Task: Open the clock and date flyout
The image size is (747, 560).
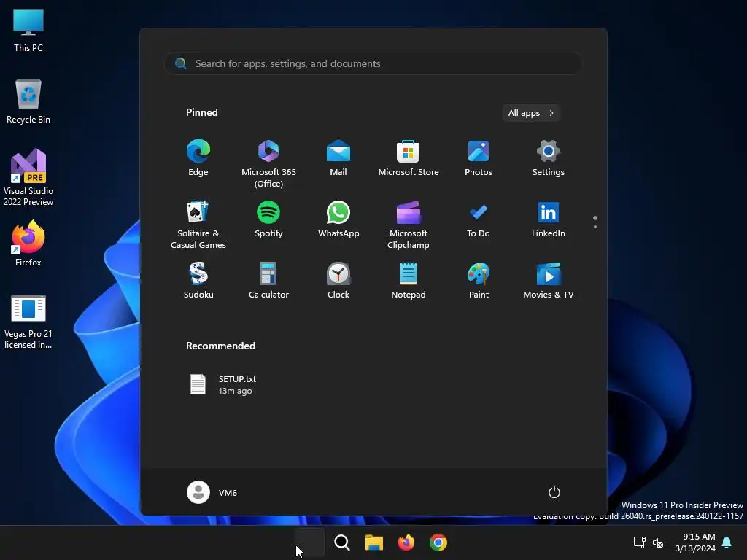Action: tap(695, 542)
